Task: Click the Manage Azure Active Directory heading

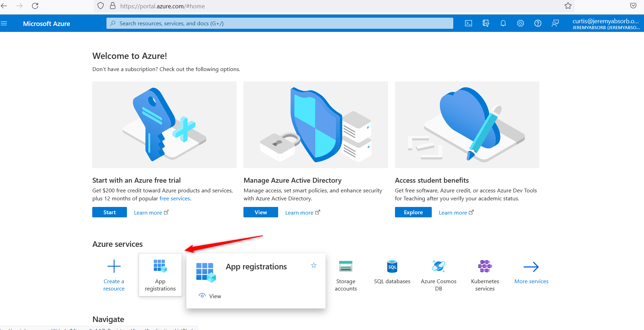Action: 293,180
